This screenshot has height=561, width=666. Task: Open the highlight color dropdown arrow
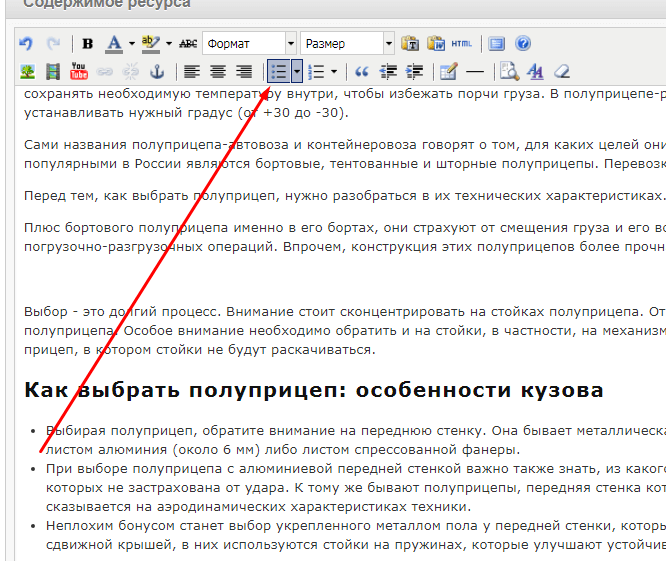pos(169,43)
